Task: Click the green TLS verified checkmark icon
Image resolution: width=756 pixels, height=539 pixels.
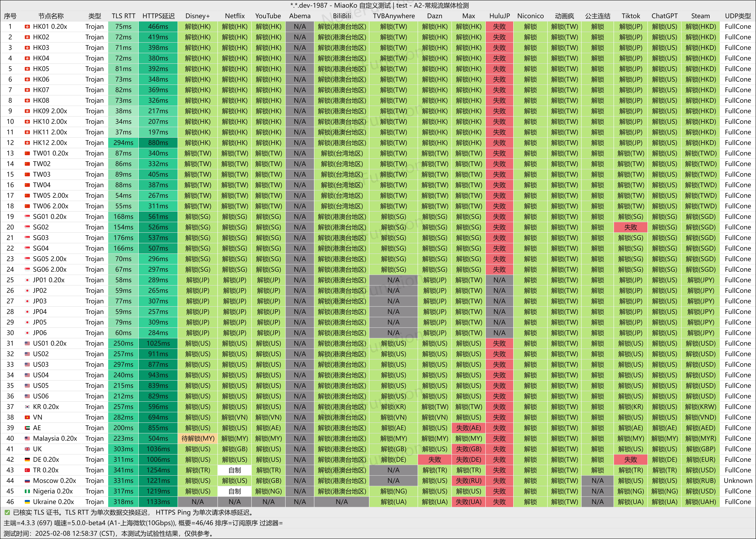Action: [x=7, y=512]
